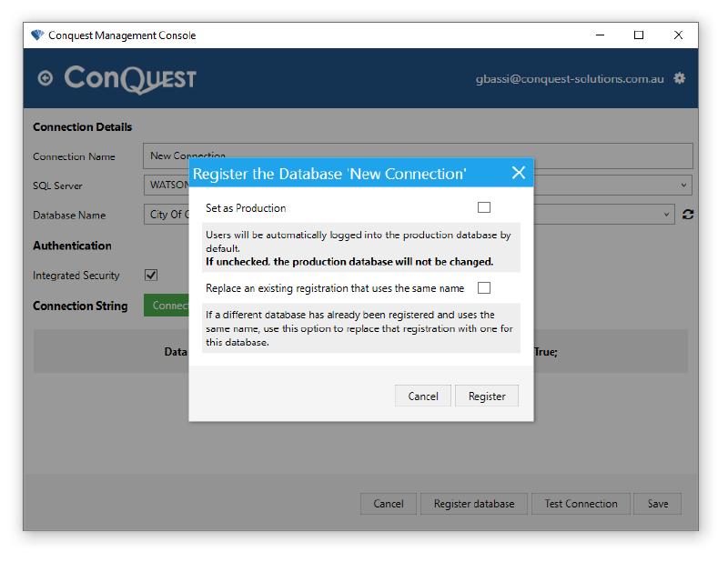
Task: Click the Register database button
Action: coord(474,504)
